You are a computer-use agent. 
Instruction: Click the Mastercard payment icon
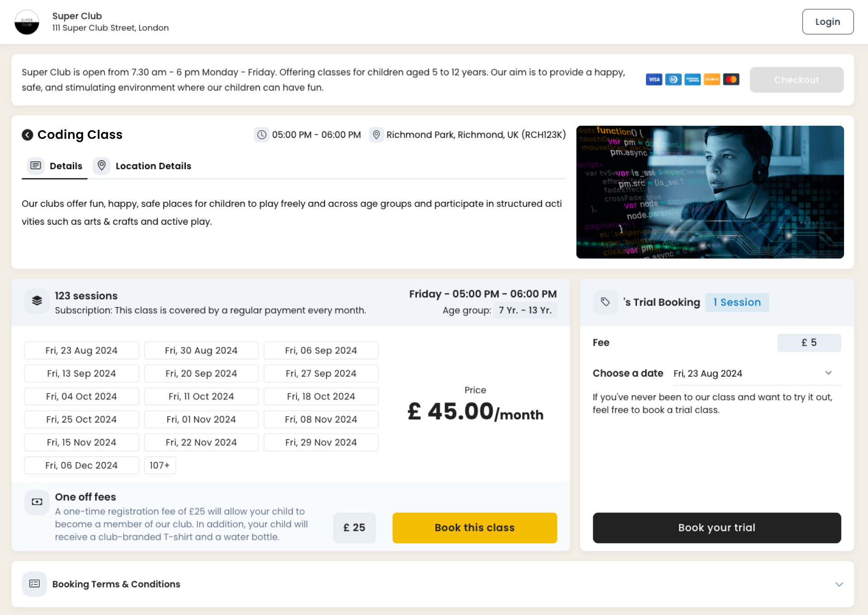click(x=731, y=79)
